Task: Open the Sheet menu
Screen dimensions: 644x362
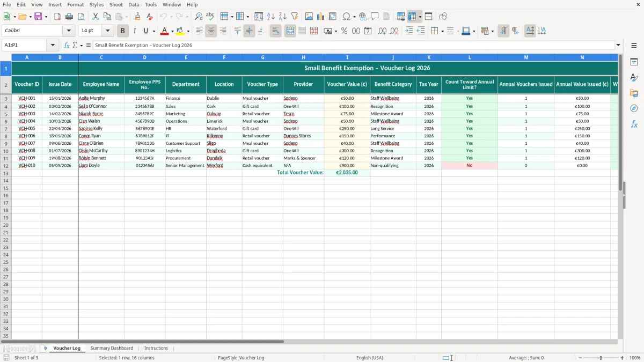Action: click(116, 4)
